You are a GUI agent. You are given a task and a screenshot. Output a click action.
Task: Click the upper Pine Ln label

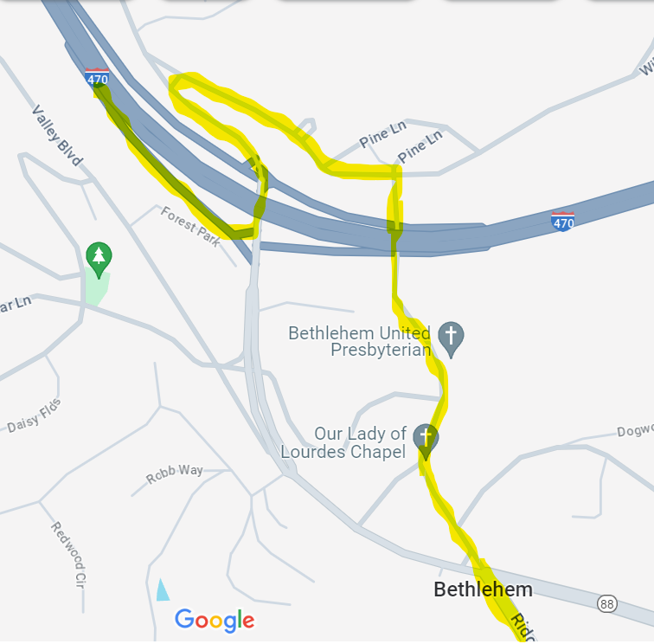(382, 133)
